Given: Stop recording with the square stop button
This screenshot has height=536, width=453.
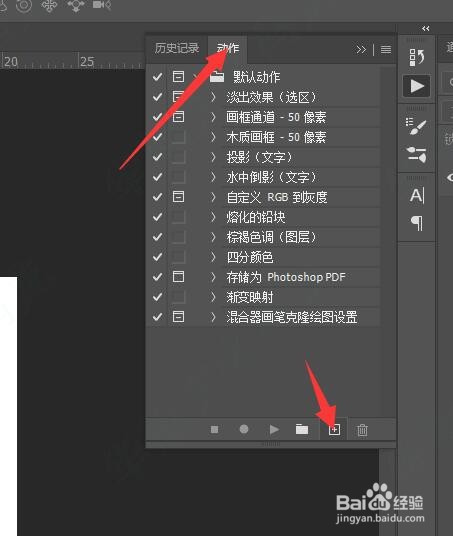Looking at the screenshot, I should pyautogui.click(x=214, y=429).
